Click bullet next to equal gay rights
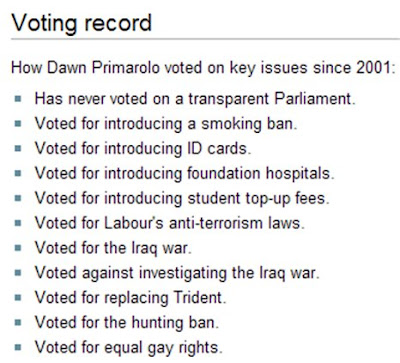This screenshot has width=400, height=363. 18,347
